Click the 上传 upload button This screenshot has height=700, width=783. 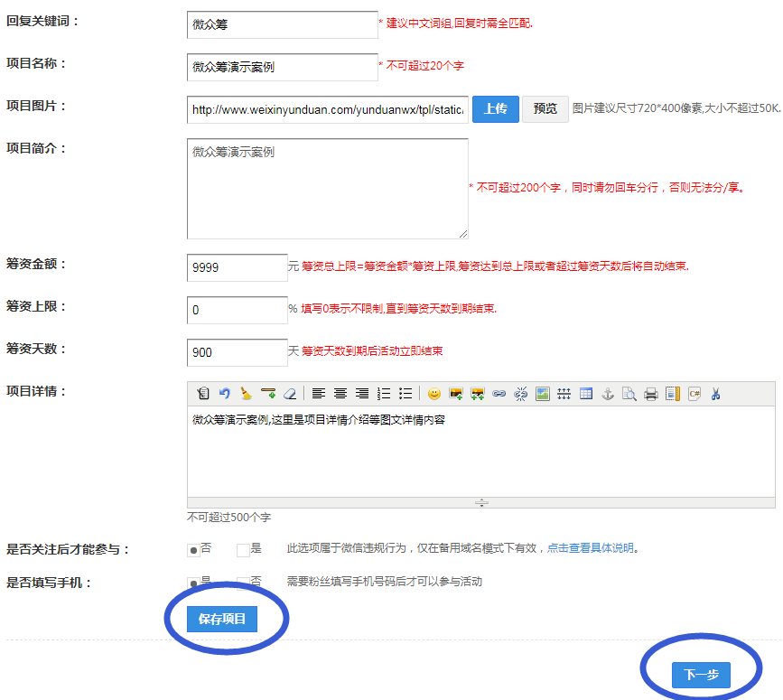click(x=495, y=109)
